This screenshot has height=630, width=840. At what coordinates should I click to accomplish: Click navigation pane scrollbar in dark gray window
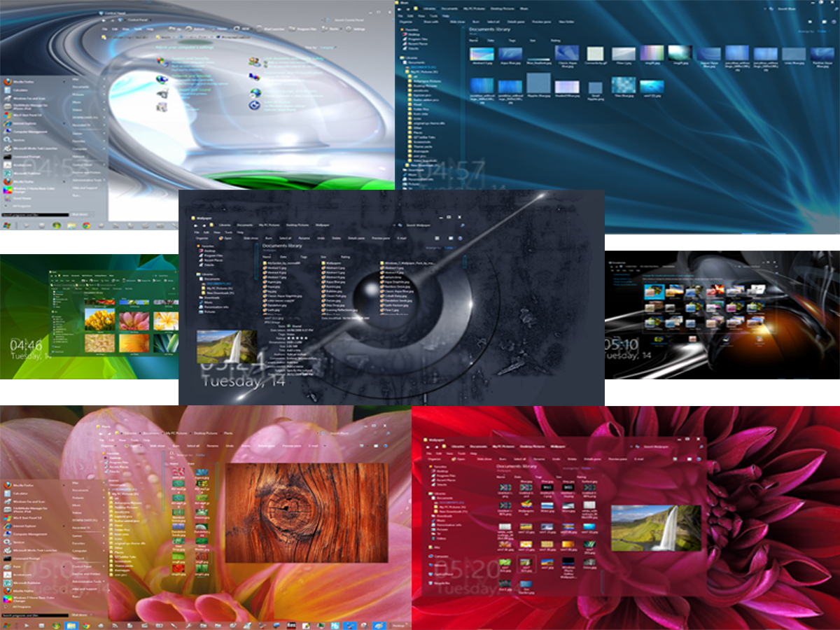point(256,261)
